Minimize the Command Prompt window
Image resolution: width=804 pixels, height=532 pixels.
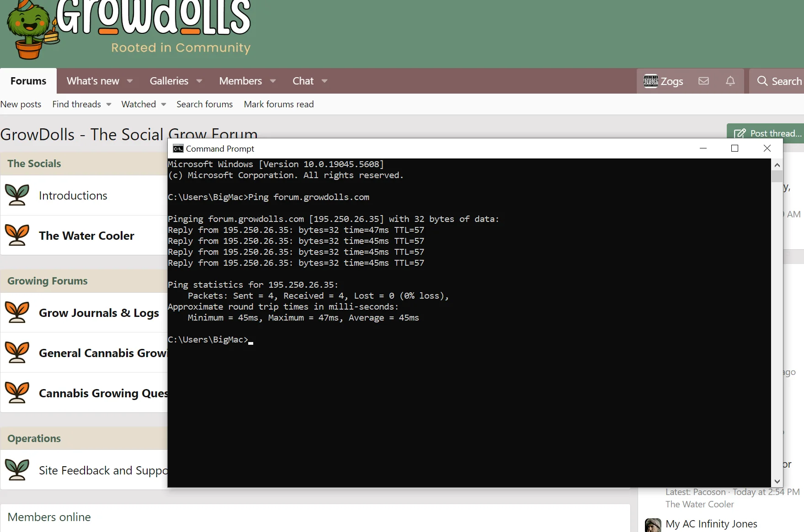703,148
